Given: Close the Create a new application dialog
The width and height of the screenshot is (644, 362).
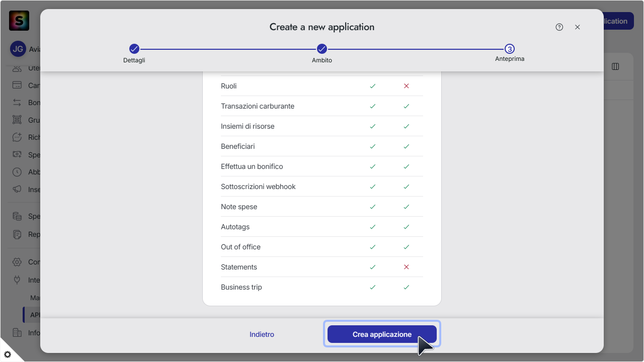Looking at the screenshot, I should pyautogui.click(x=578, y=27).
